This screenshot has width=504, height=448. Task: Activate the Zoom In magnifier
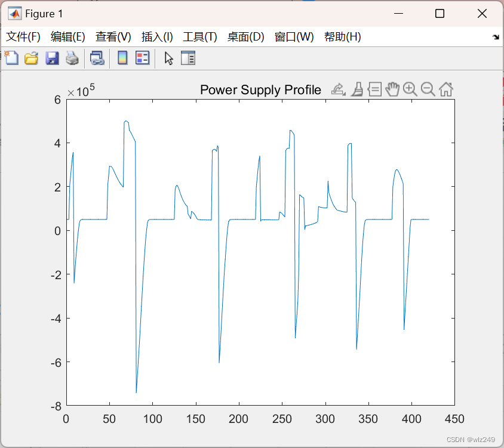click(x=410, y=89)
